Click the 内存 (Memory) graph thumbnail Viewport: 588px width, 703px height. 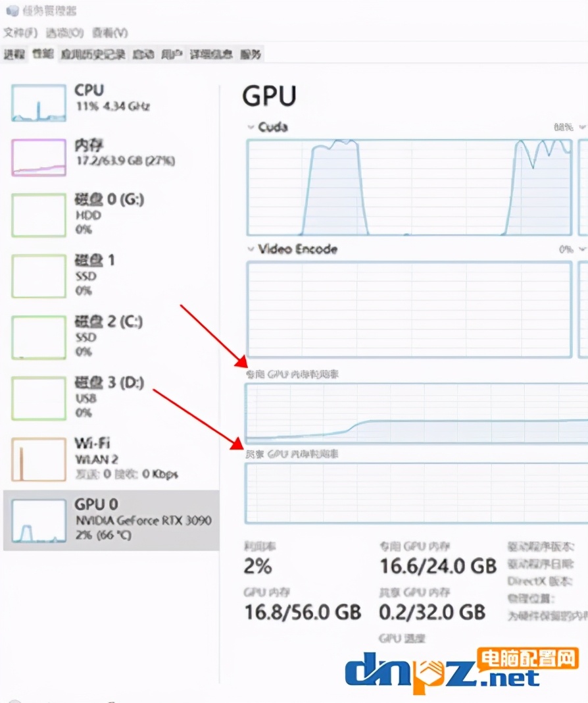38,158
